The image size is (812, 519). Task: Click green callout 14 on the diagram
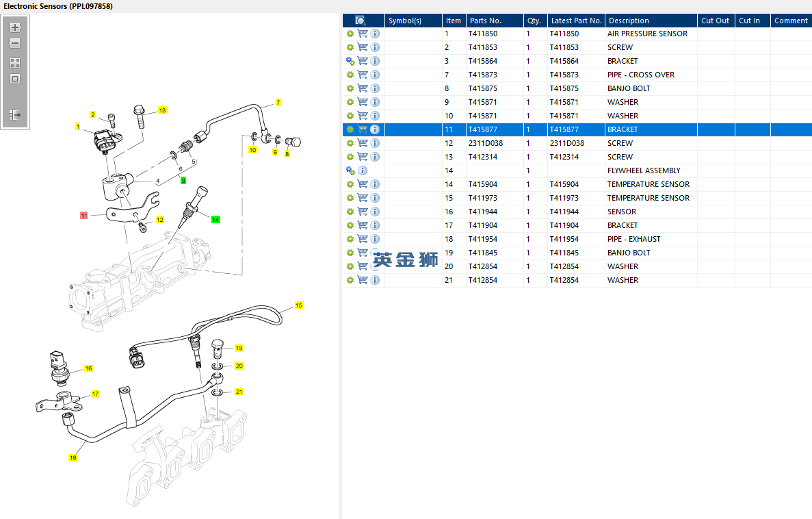215,220
